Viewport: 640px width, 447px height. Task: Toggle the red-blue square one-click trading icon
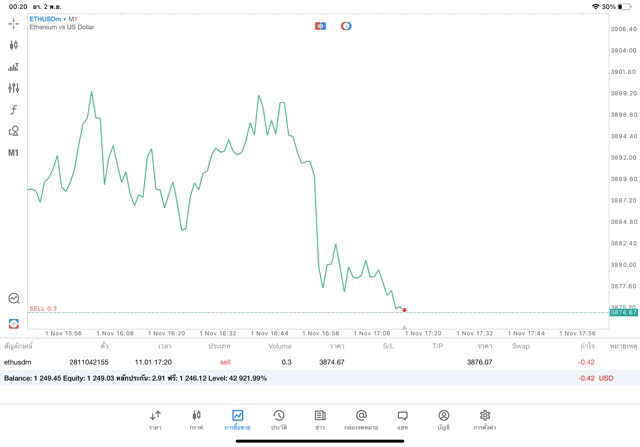click(x=320, y=25)
